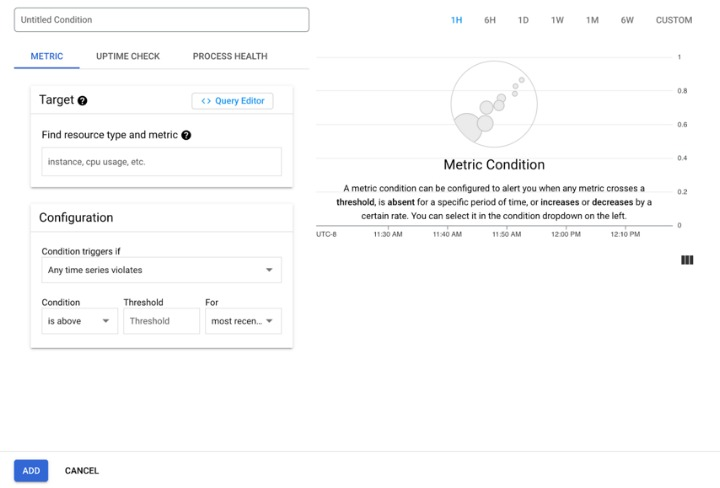This screenshot has height=488, width=720.
Task: Click the Threshold input field
Action: coord(161,321)
